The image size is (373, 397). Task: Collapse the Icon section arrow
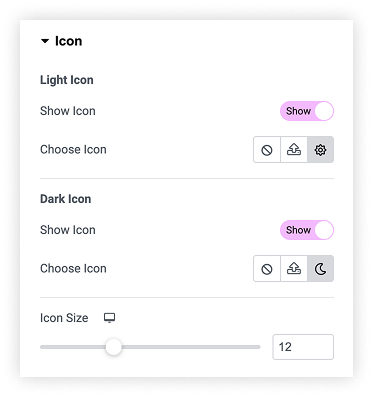(x=45, y=41)
